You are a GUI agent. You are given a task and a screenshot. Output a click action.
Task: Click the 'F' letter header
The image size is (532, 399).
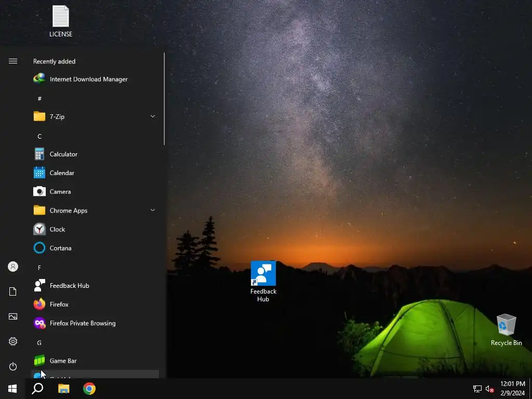(39, 268)
